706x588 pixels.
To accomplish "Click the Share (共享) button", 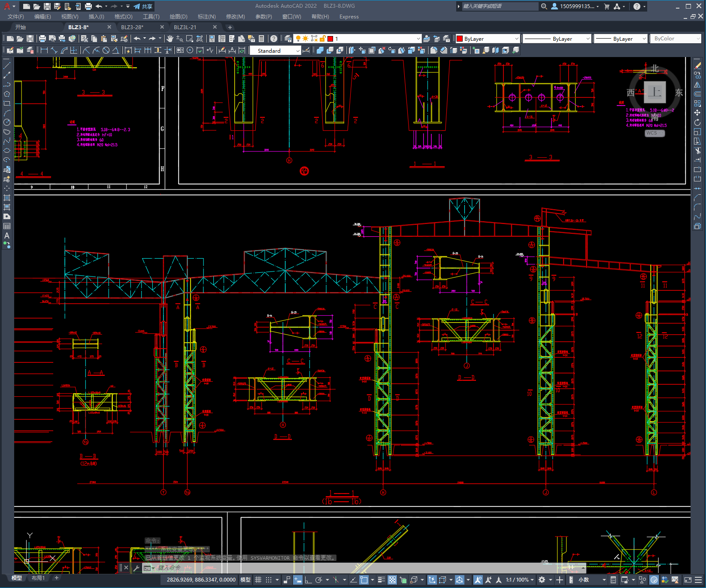I will [143, 6].
